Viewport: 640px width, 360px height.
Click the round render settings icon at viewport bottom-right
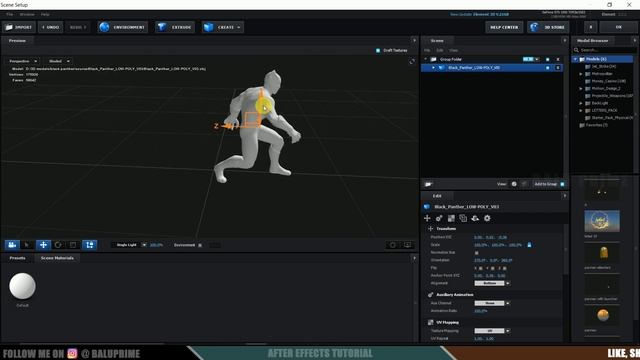[x=392, y=245]
